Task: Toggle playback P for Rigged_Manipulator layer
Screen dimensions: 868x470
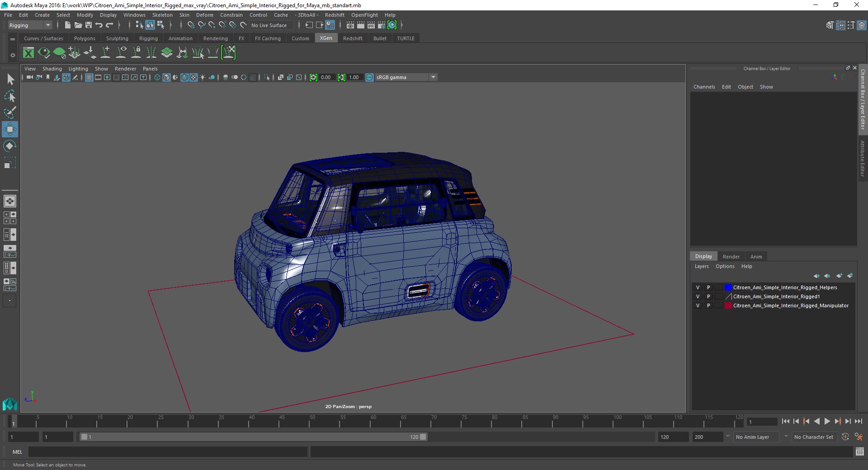Action: coord(708,305)
